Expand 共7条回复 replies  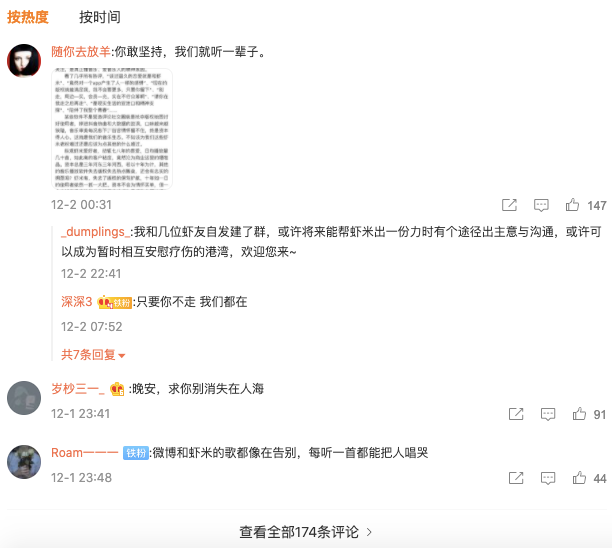pyautogui.click(x=93, y=354)
